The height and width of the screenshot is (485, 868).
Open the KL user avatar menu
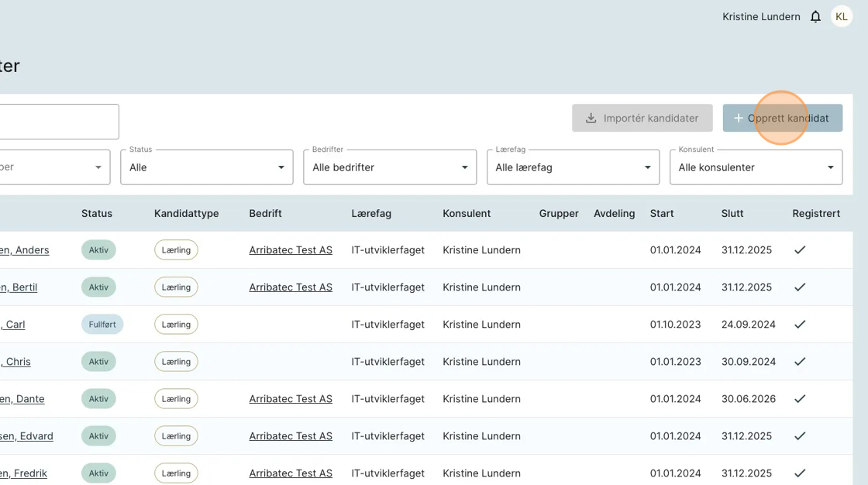coord(842,16)
